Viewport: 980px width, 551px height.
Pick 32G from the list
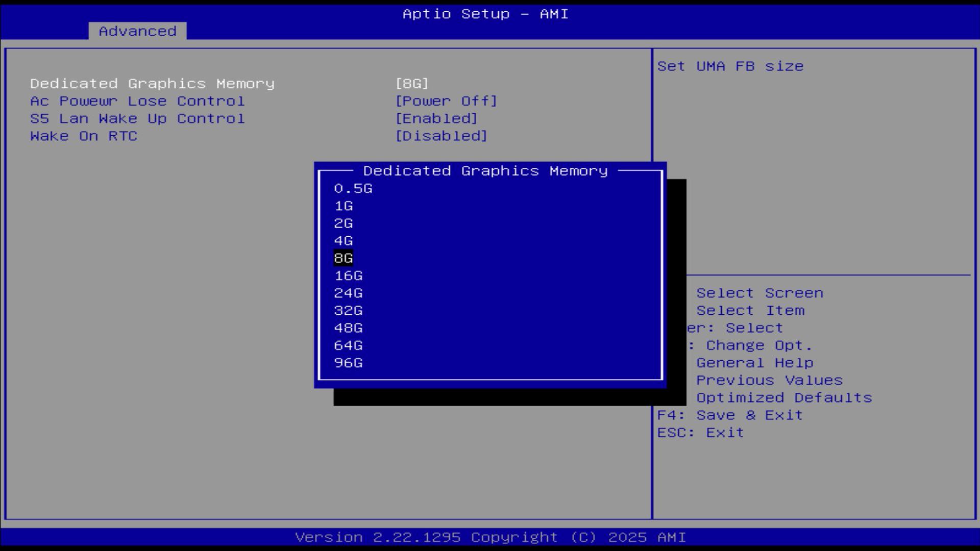pos(348,311)
